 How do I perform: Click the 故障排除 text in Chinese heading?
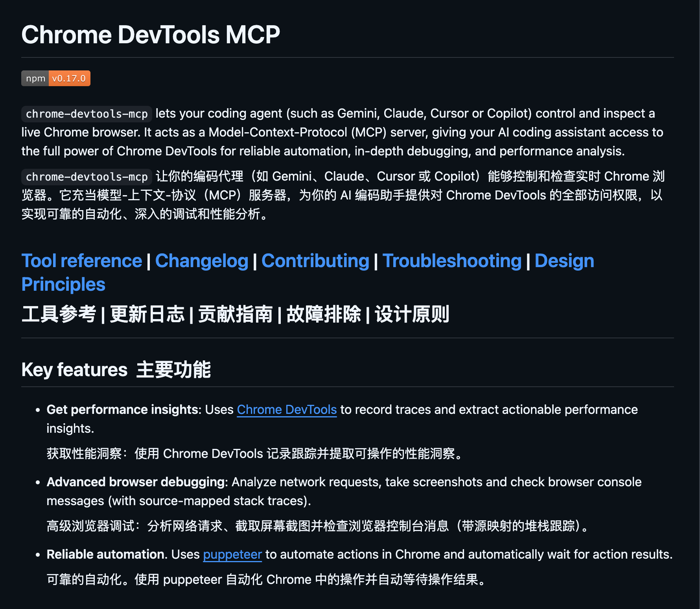323,314
